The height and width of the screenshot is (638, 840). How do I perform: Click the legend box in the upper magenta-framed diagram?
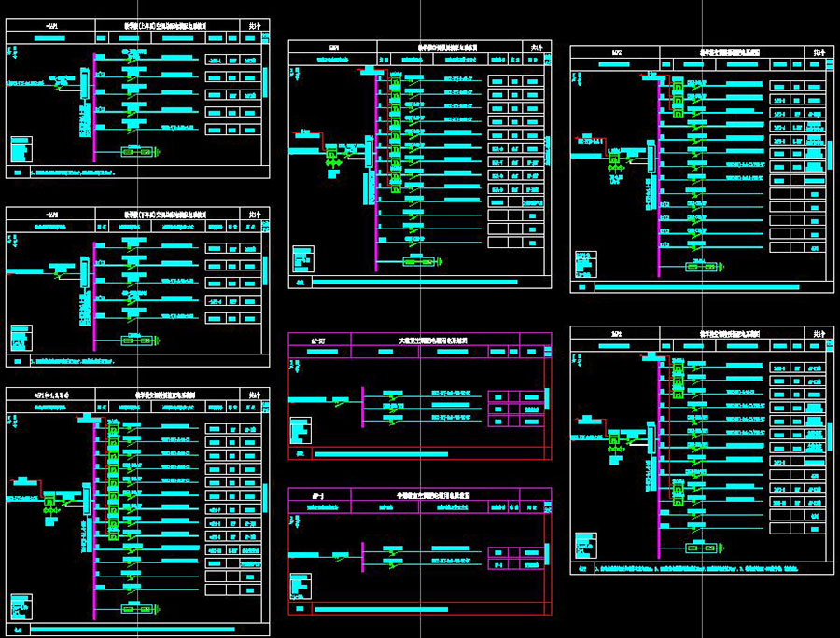pos(301,431)
